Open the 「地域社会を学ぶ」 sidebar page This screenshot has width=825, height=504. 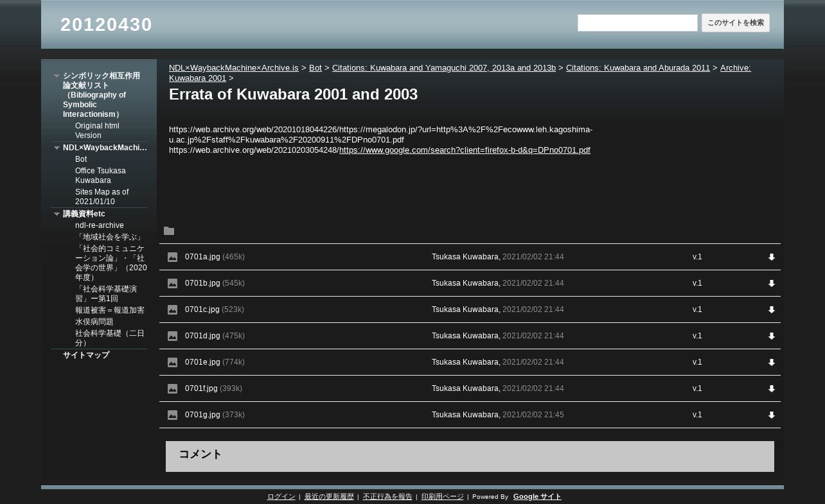[x=109, y=237]
